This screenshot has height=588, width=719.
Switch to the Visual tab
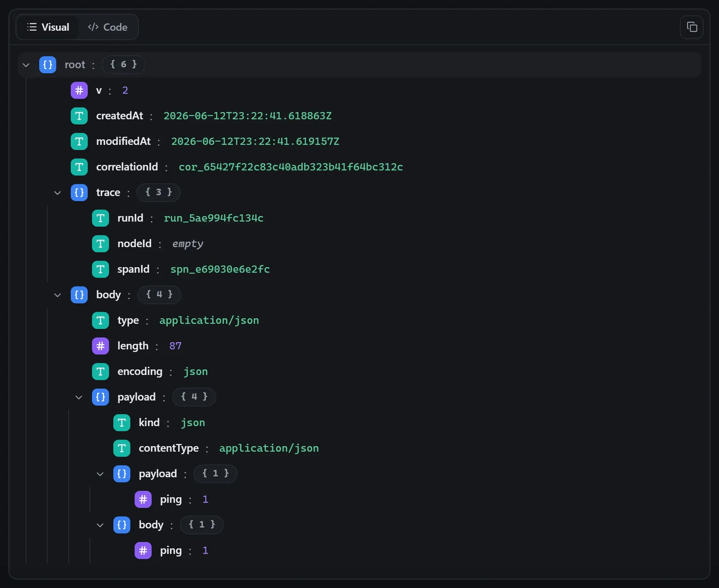(48, 27)
